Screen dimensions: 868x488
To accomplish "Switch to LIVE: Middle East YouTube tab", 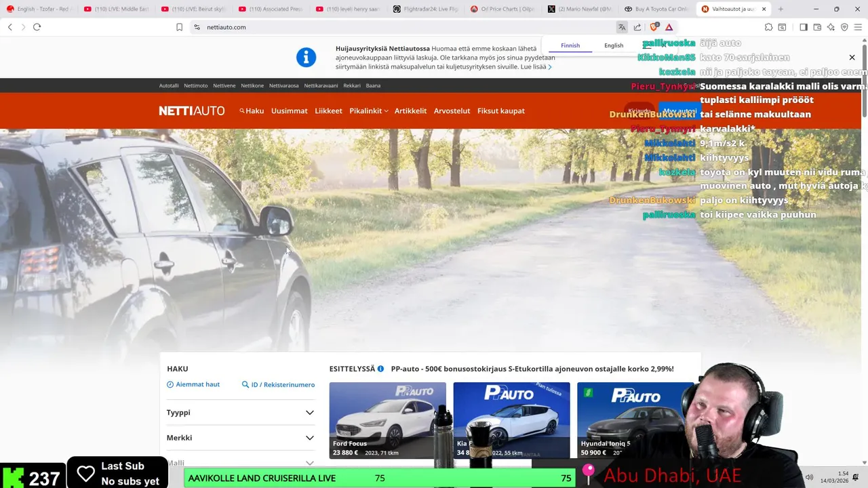I will pyautogui.click(x=116, y=9).
